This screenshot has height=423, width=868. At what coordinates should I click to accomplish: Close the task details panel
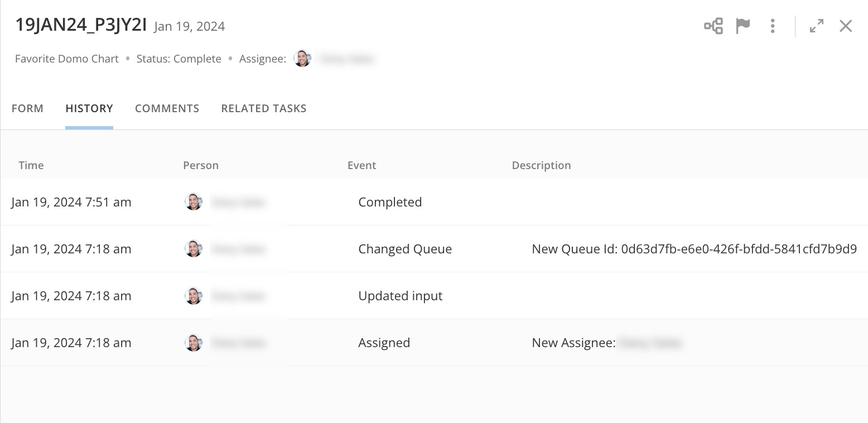pos(846,26)
